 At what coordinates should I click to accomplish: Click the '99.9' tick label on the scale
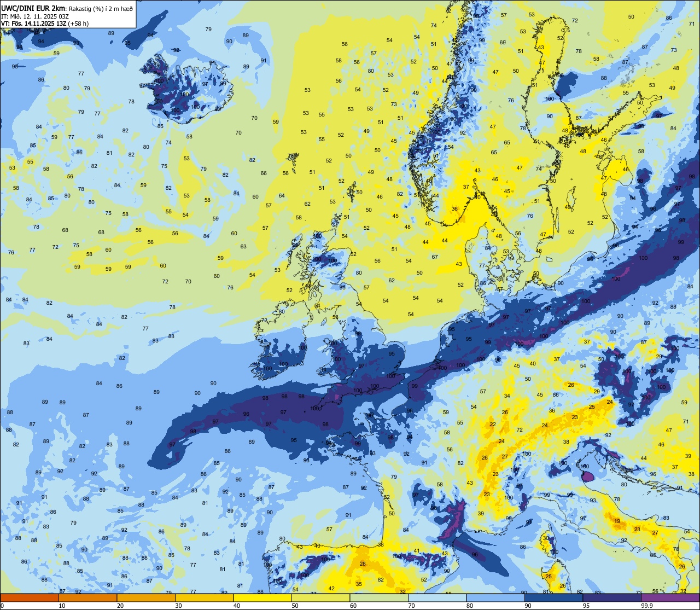point(647,606)
